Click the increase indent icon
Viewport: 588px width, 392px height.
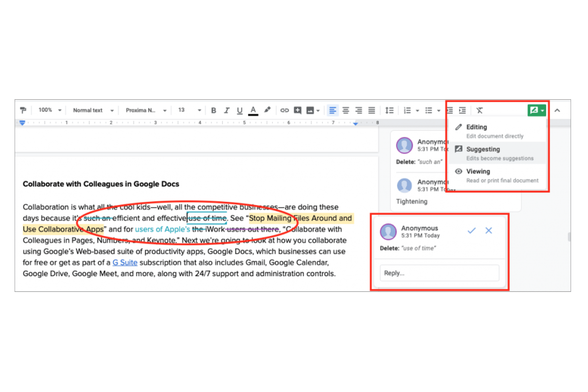[x=462, y=110]
